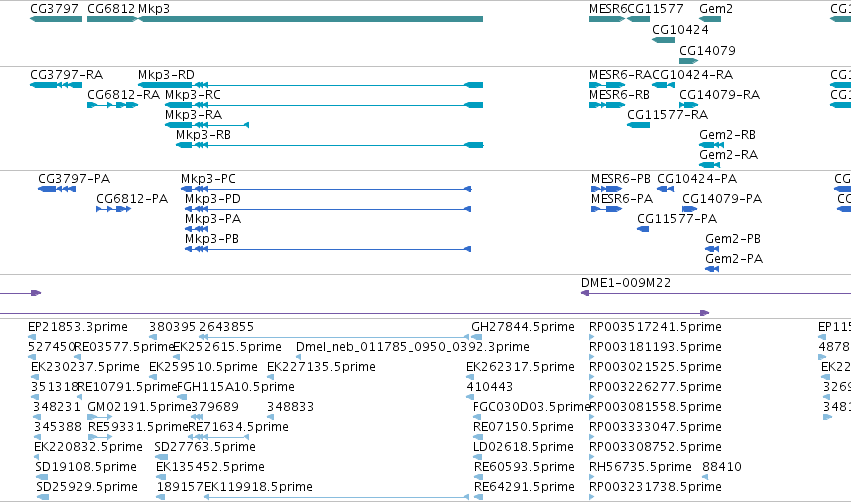Select Dmel_neb_011785_0950_0392.3prime feature

[x=299, y=358]
